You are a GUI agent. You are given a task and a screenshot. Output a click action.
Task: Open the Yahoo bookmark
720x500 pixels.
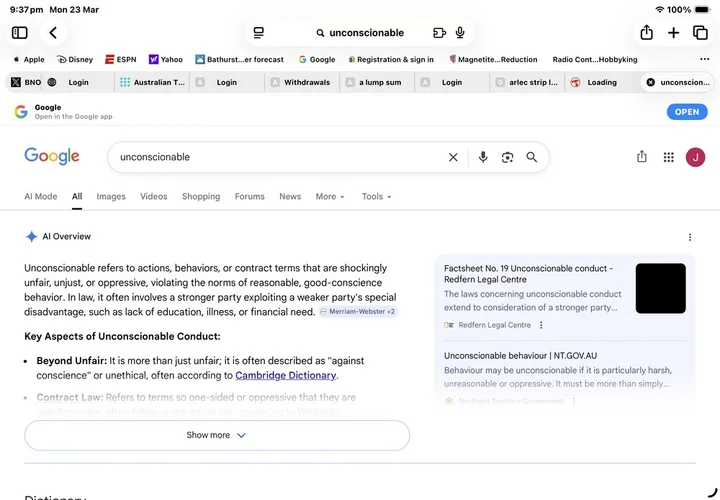pyautogui.click(x=166, y=59)
